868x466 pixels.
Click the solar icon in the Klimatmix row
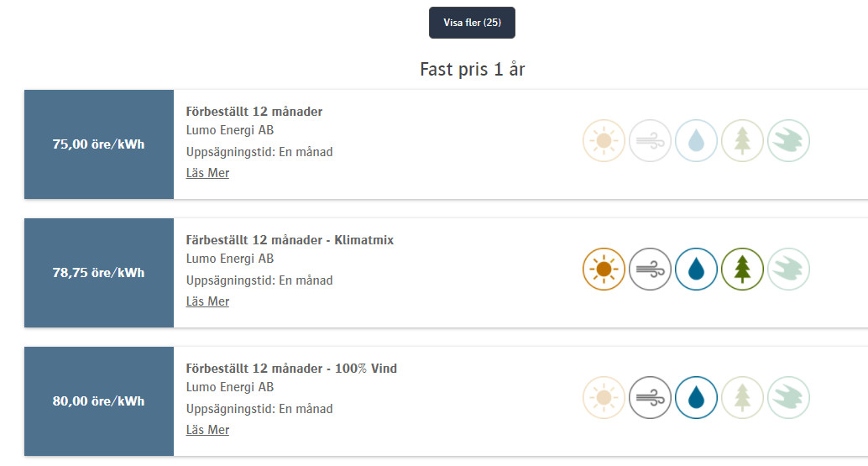(x=604, y=270)
